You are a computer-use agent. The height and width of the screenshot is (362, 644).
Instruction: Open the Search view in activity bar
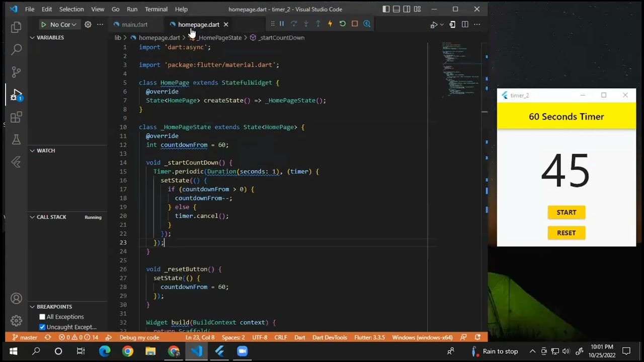pyautogui.click(x=16, y=49)
